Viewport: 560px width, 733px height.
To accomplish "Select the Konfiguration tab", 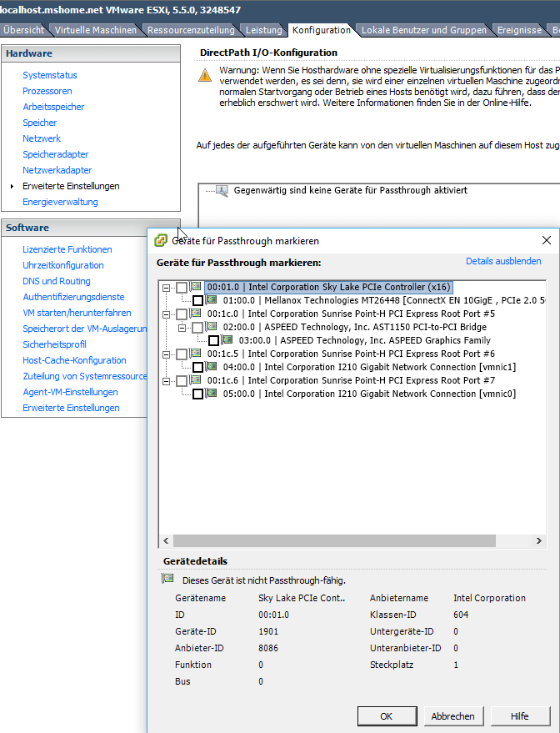I will (322, 30).
